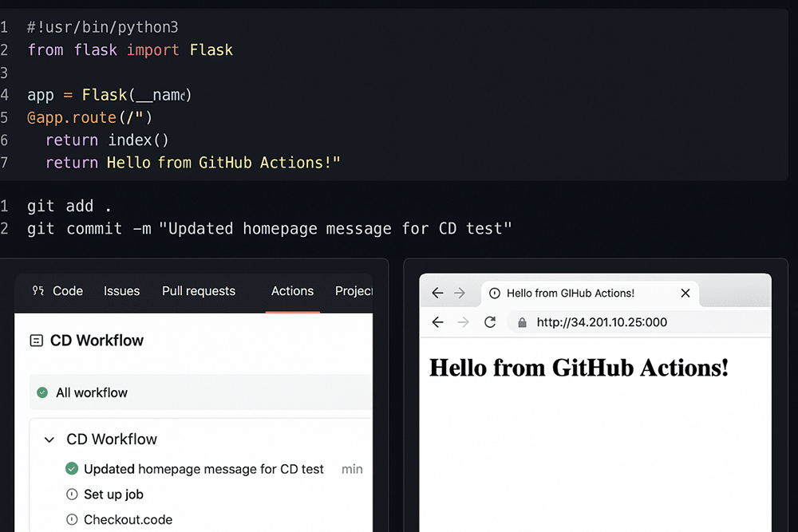798x532 pixels.
Task: Open the Projects tab
Action: click(354, 291)
